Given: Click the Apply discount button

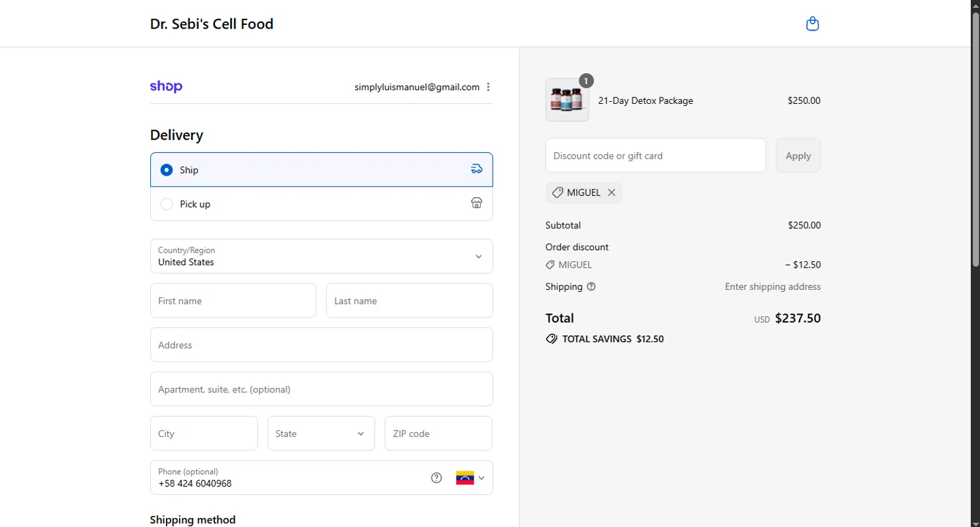Looking at the screenshot, I should [798, 155].
